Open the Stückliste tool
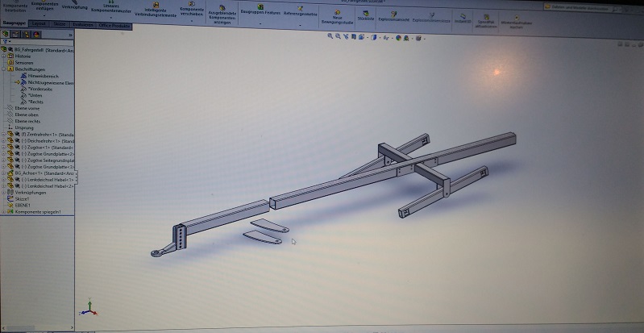The height and width of the screenshot is (333, 644). 365,15
